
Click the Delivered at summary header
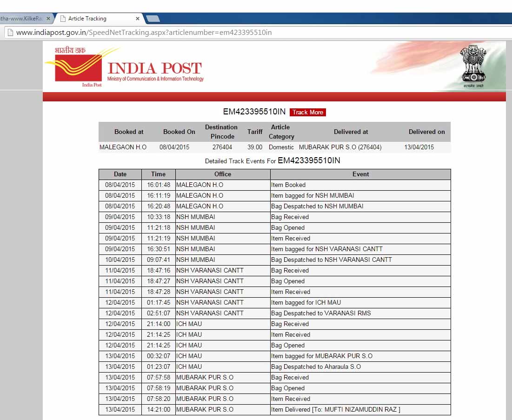tap(351, 132)
